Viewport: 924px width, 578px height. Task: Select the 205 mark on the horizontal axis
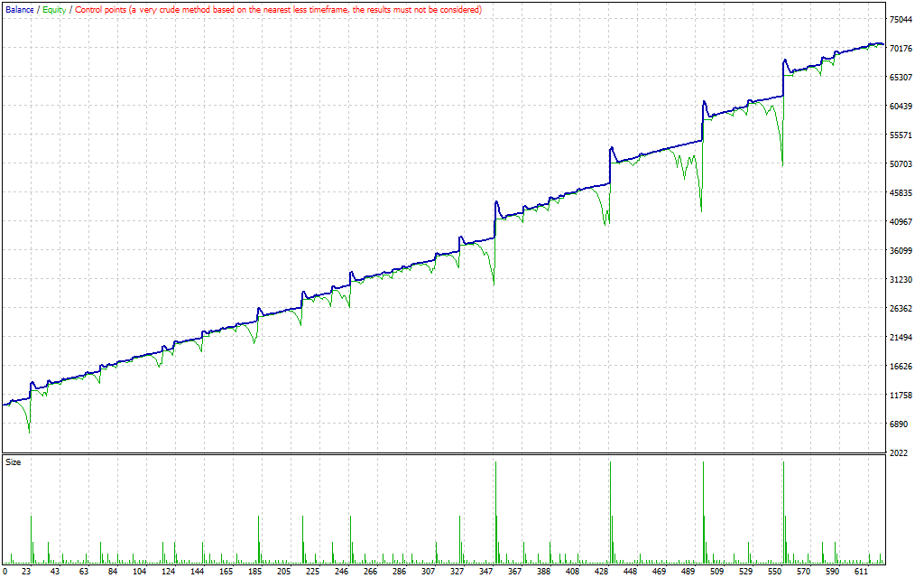[x=283, y=571]
